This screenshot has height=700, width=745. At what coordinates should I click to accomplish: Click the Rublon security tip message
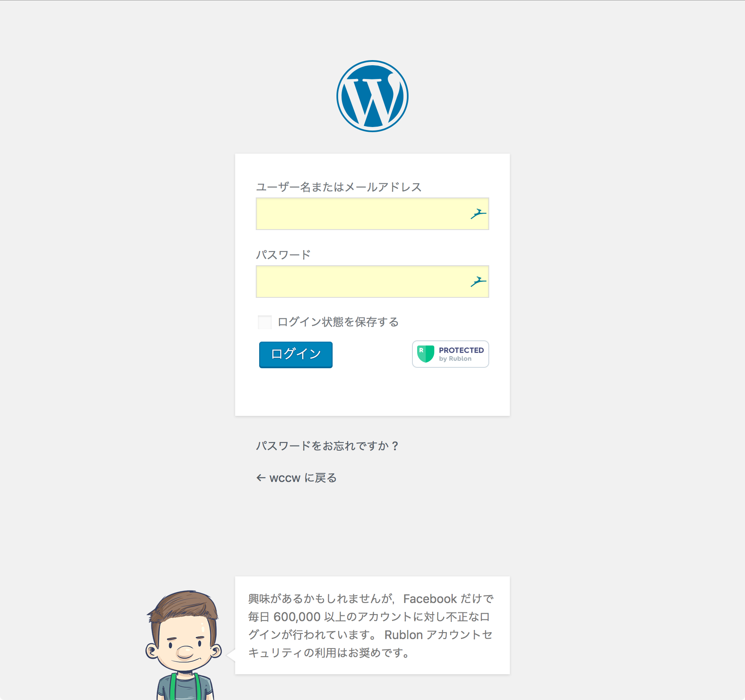pyautogui.click(x=372, y=625)
